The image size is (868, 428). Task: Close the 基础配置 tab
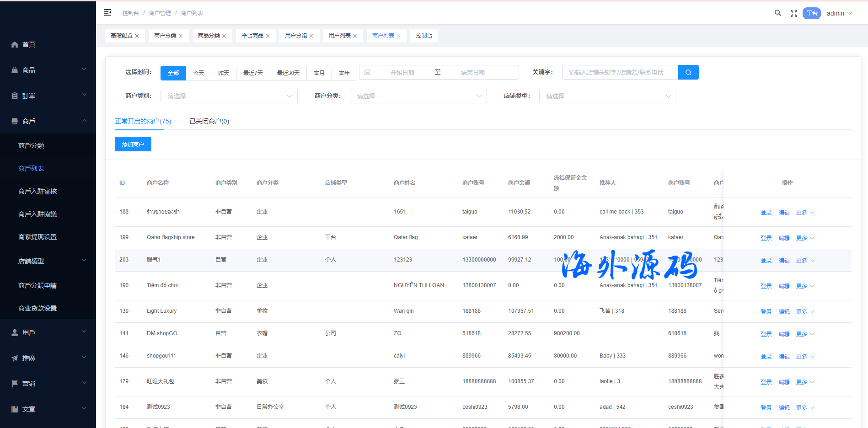point(137,36)
